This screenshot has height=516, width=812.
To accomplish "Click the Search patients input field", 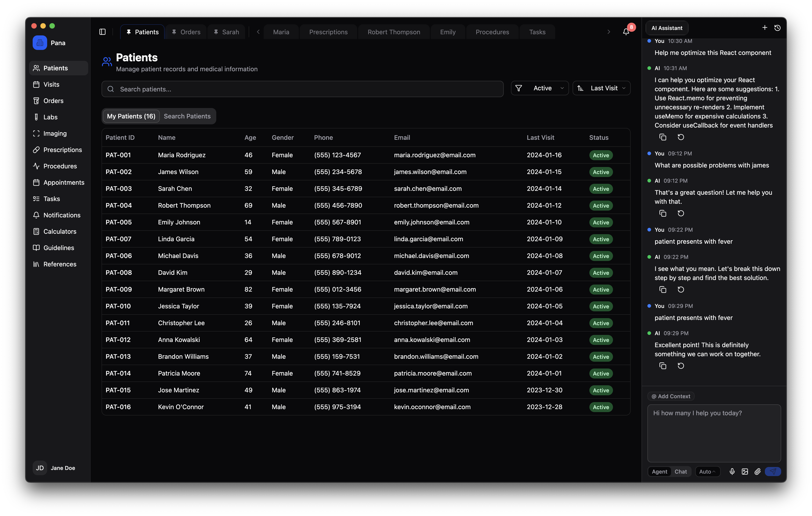I will pos(302,89).
